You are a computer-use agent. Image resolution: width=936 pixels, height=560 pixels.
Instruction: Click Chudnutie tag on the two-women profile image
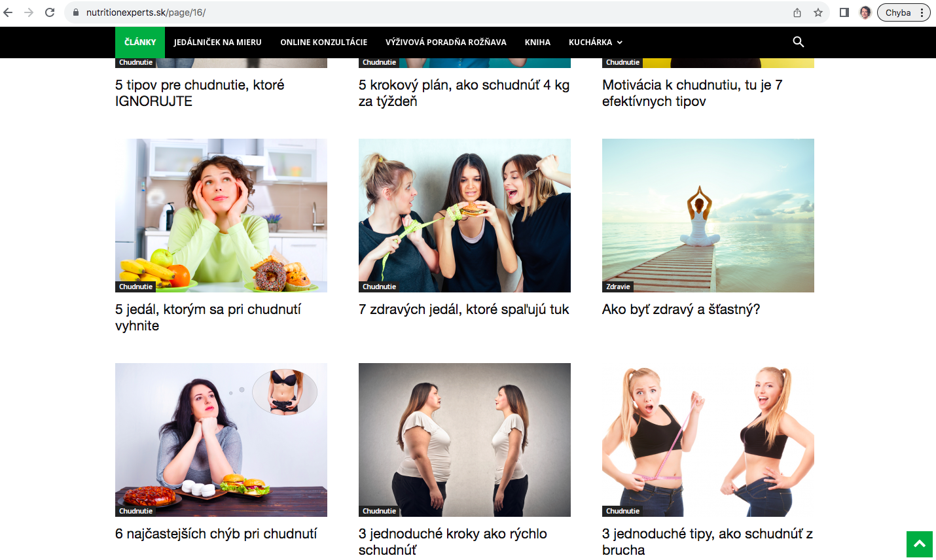379,511
